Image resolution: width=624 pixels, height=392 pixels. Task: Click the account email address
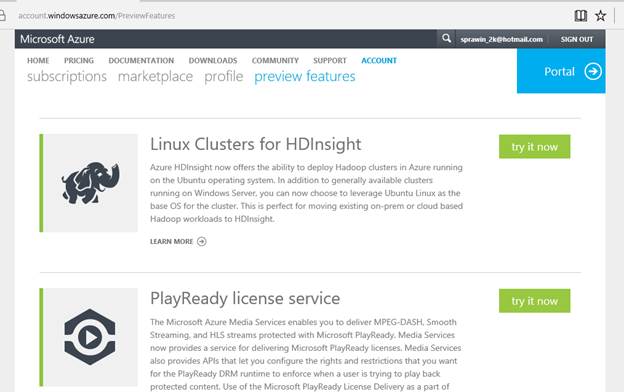click(x=501, y=39)
